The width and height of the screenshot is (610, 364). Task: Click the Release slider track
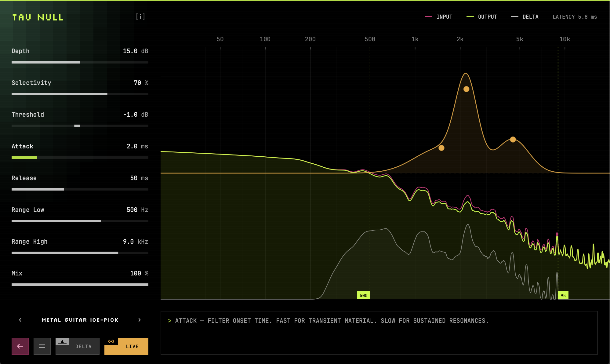tap(80, 189)
